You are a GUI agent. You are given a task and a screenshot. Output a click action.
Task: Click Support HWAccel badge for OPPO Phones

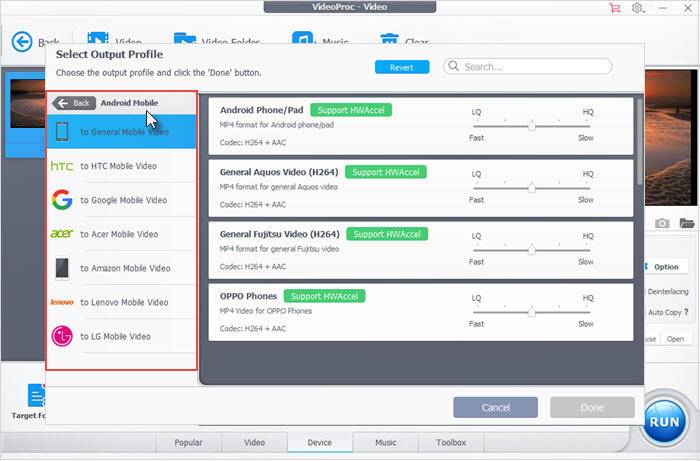pyautogui.click(x=325, y=296)
